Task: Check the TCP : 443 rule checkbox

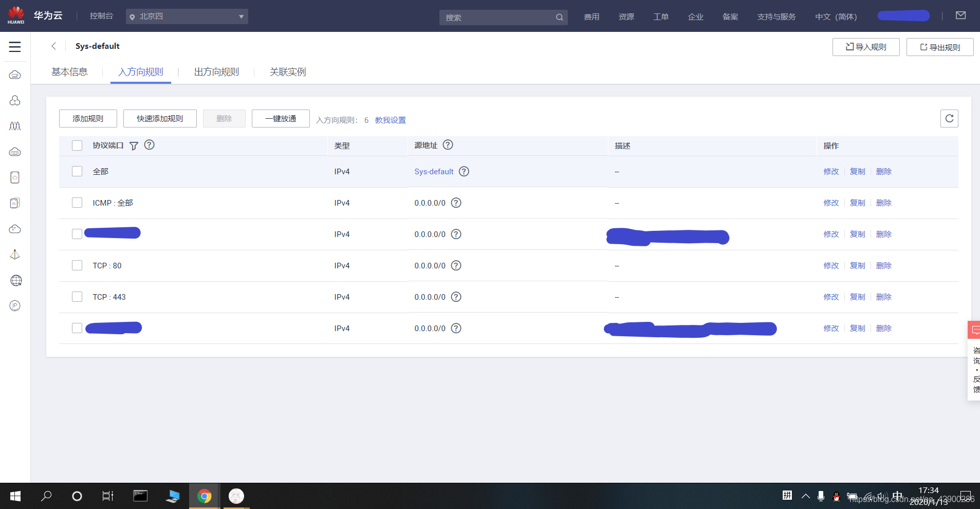Action: [x=77, y=297]
